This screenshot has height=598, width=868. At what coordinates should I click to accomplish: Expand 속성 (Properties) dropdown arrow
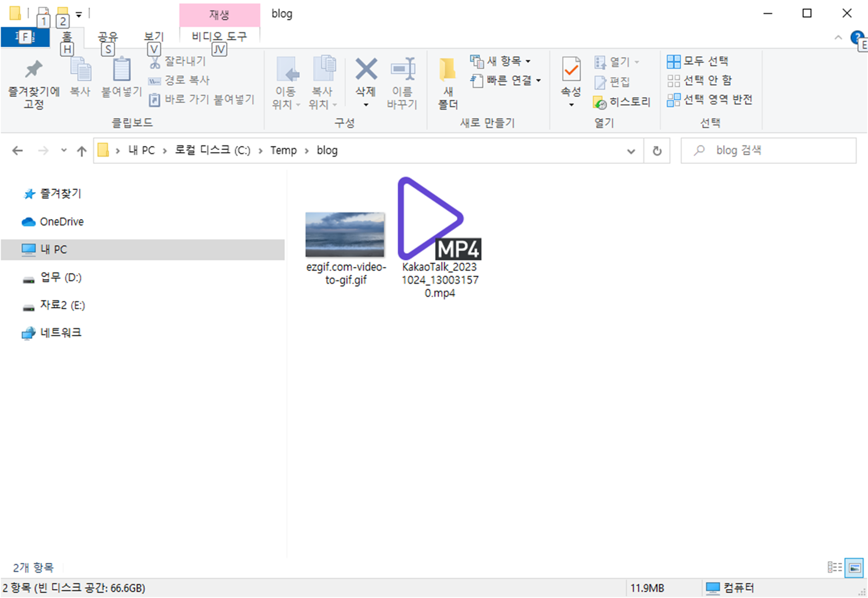pyautogui.click(x=571, y=105)
